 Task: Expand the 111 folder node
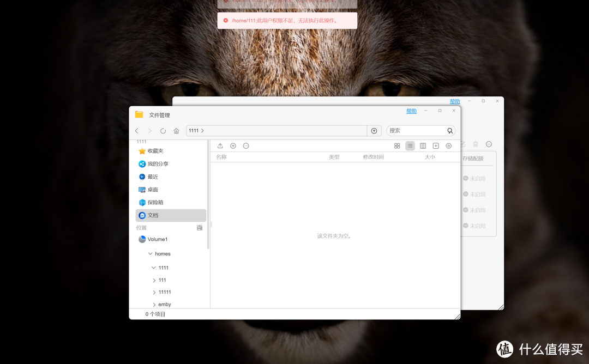(x=154, y=280)
